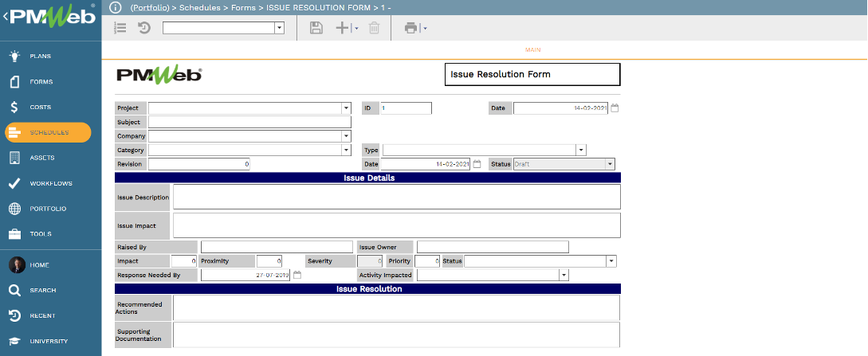Open calendar beside the revision Date
This screenshot has height=356, width=868.
(x=477, y=164)
